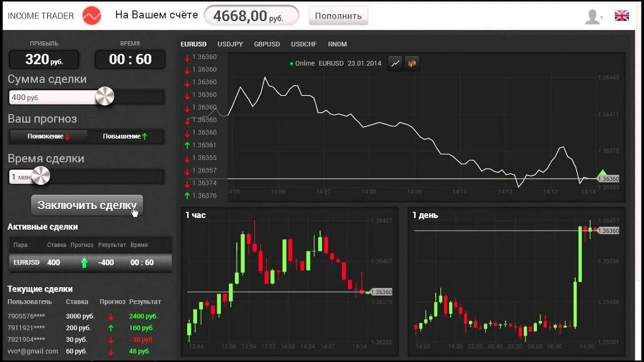Open the RNDM tab
644x362 pixels.
pyautogui.click(x=337, y=44)
